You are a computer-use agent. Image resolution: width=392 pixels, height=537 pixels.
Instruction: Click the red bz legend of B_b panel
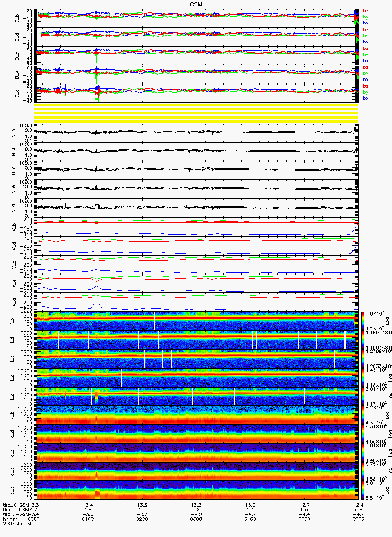tap(366, 11)
